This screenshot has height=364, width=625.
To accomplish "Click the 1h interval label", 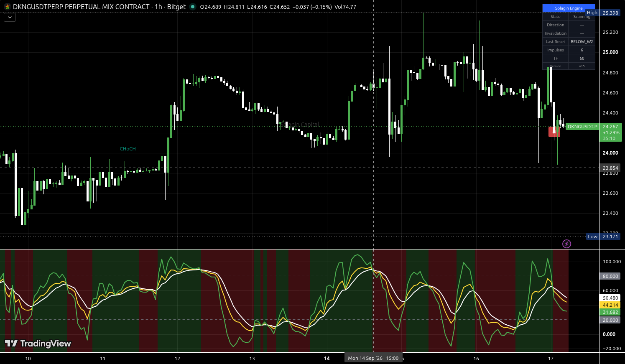I will point(158,7).
